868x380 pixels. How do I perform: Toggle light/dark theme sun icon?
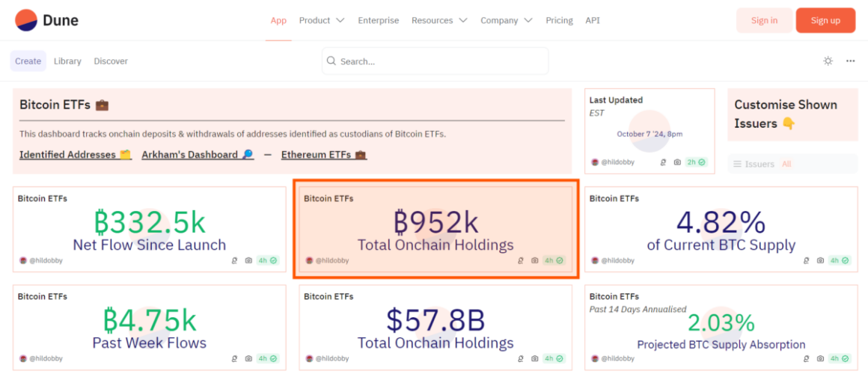pos(828,61)
